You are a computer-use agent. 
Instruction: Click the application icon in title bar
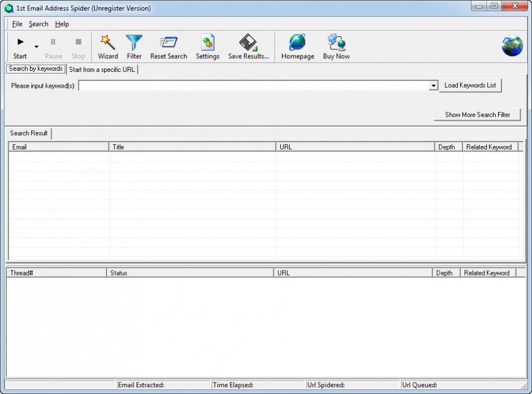pos(9,8)
